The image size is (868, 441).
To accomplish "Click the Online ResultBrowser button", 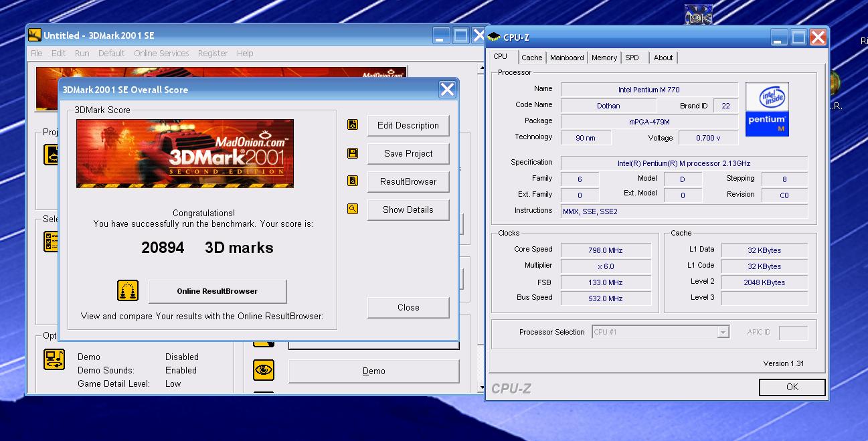I will coord(218,291).
